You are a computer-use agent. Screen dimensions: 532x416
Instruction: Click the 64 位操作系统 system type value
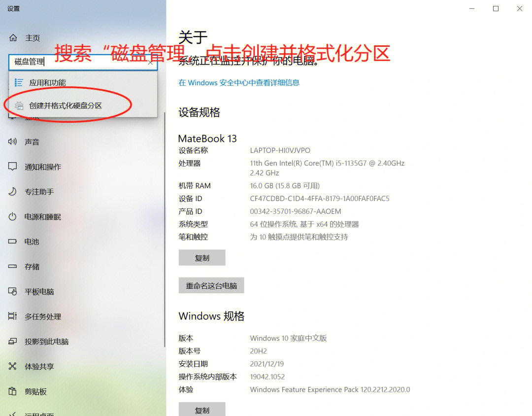[304, 224]
